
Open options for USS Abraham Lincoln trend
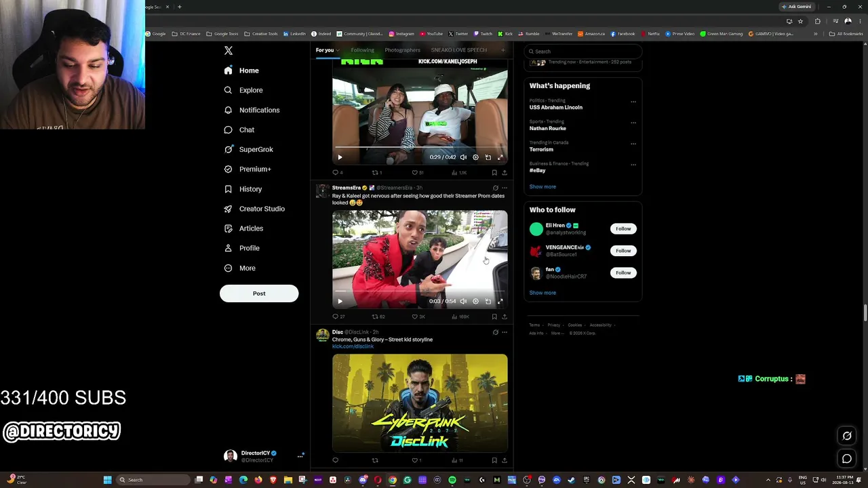click(633, 102)
